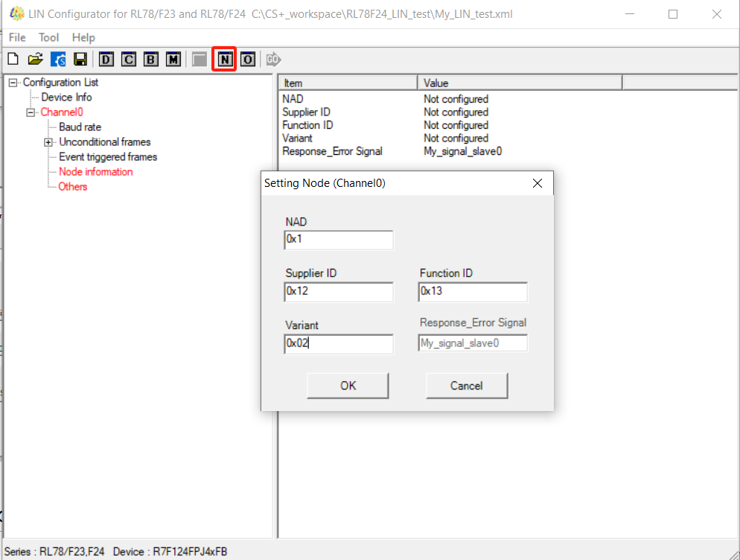
Task: Expand the Unconditional frames node
Action: pos(48,142)
